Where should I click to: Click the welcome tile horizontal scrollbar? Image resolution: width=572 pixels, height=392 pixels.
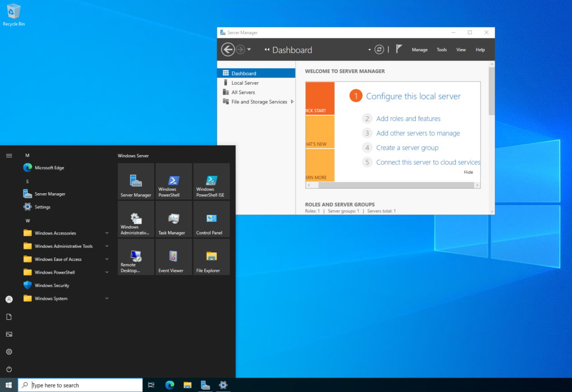[x=396, y=185]
